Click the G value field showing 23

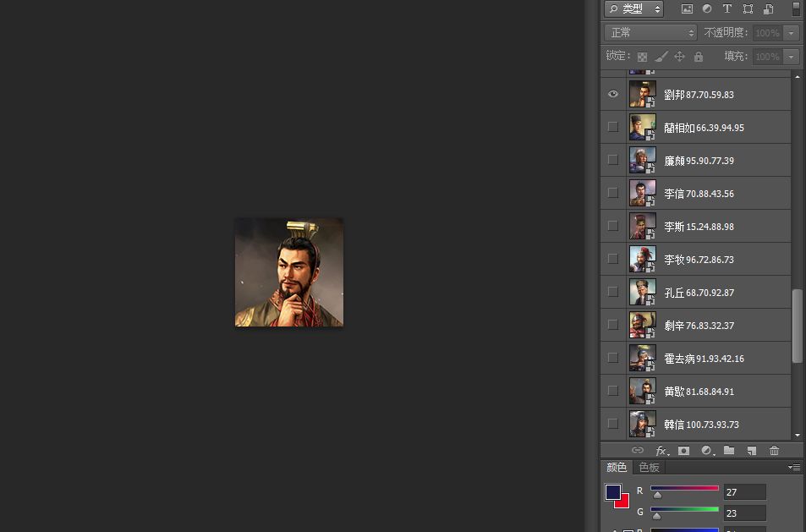(745, 513)
